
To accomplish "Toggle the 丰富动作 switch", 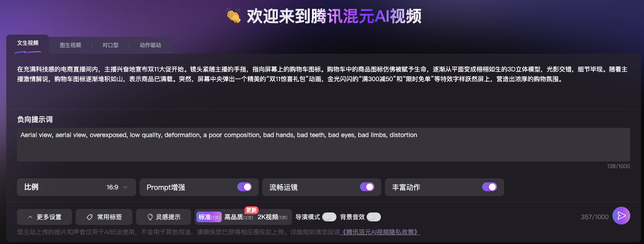I will pyautogui.click(x=489, y=187).
